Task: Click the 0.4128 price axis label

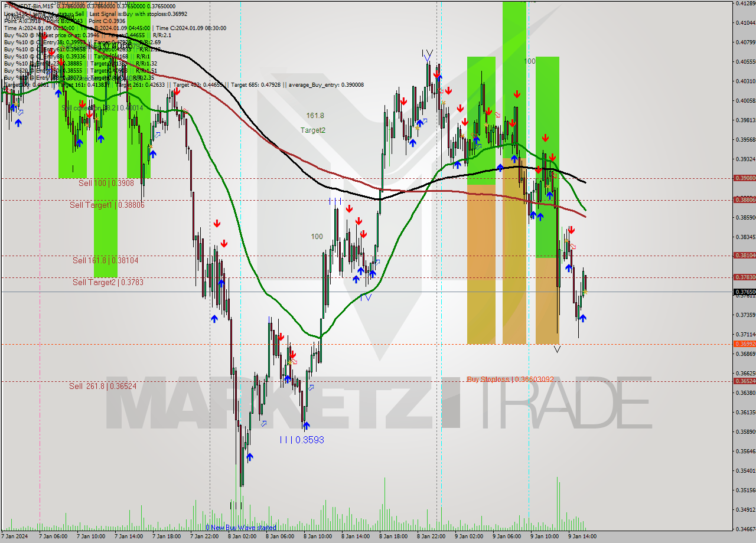Action: point(745,3)
